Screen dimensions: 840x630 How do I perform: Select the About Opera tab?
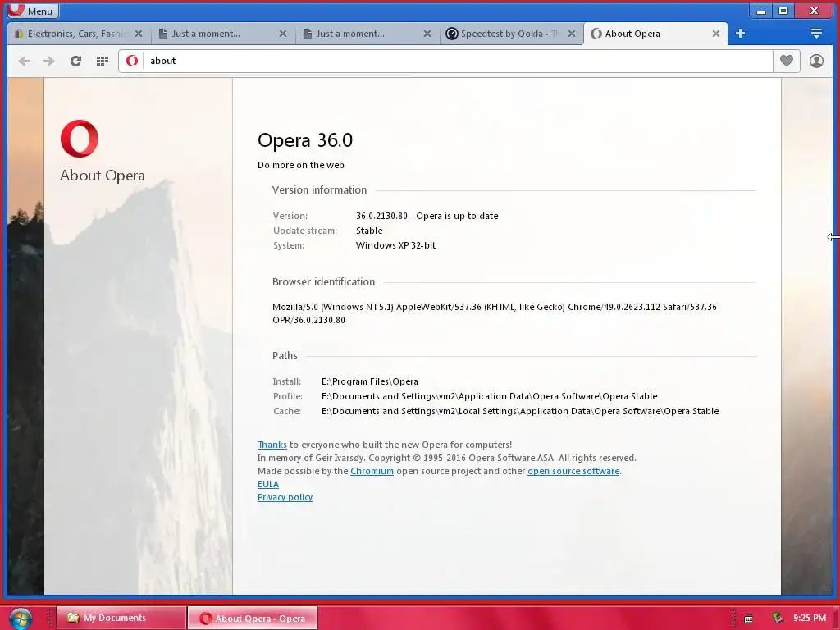(655, 34)
